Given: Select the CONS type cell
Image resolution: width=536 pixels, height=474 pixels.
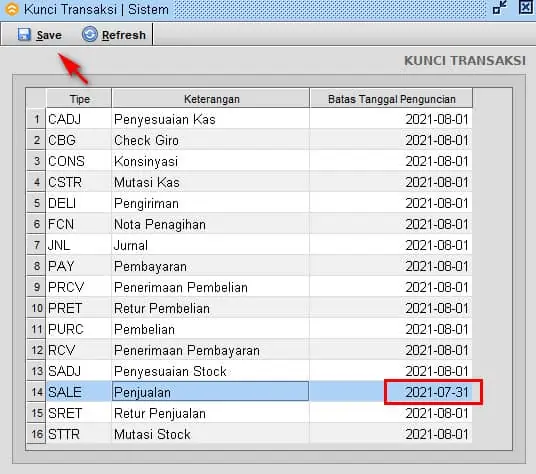Looking at the screenshot, I should [79, 161].
